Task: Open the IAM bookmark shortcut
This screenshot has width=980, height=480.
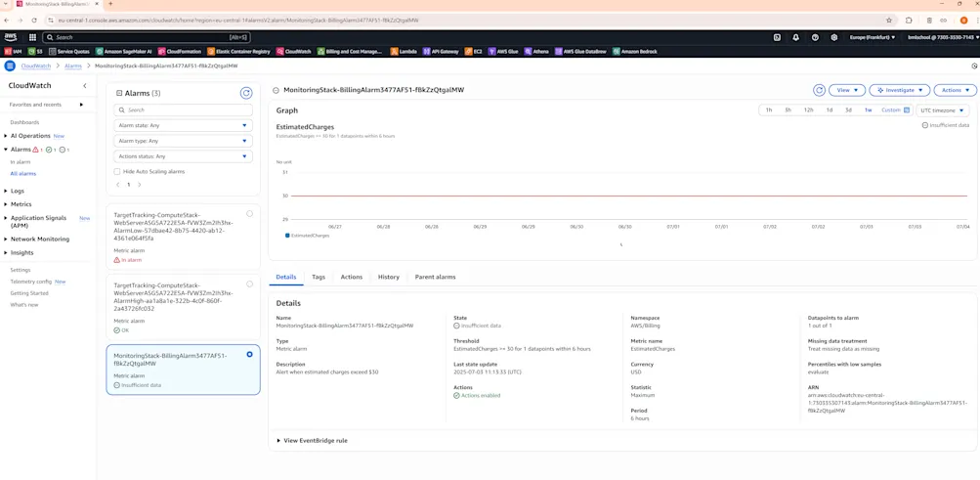Action: pos(14,51)
